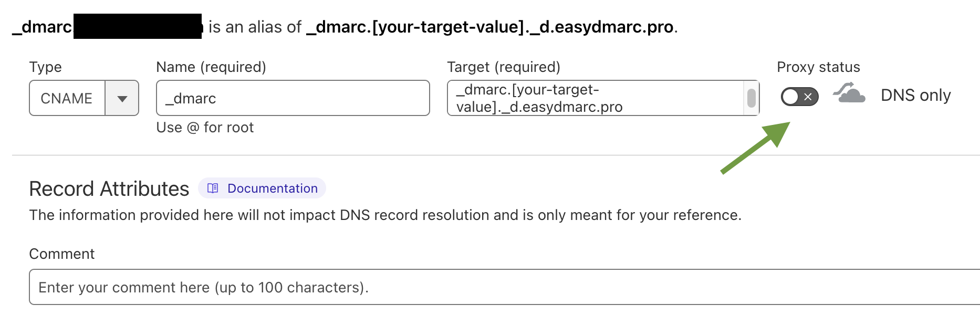
Task: Click the 'Use @ for root' hint
Action: coord(205,128)
